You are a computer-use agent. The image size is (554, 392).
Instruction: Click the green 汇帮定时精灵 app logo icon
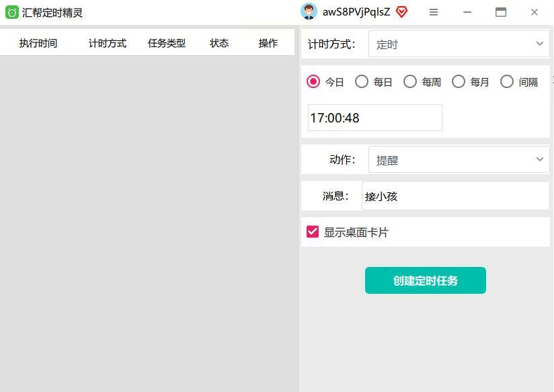pos(11,12)
